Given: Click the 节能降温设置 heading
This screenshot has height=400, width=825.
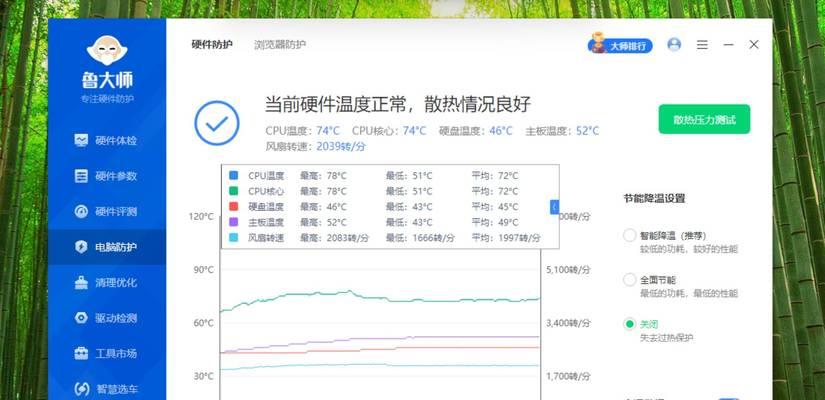Looking at the screenshot, I should tap(655, 198).
